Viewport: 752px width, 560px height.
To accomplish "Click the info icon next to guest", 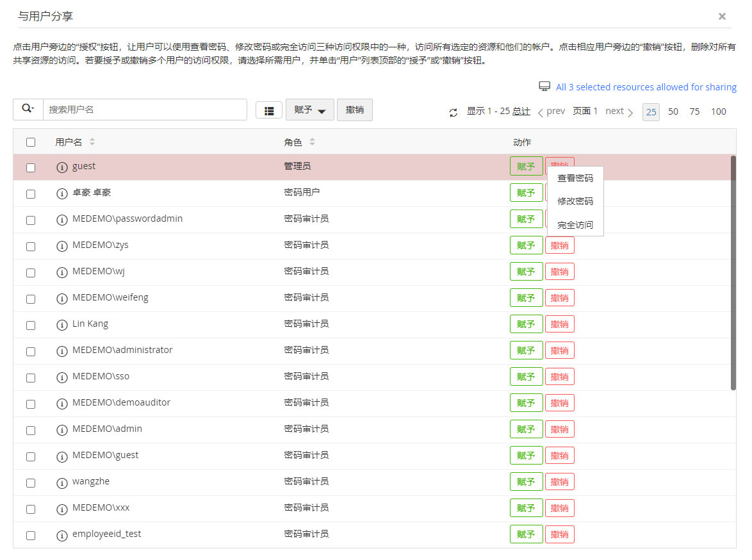I will click(x=62, y=167).
